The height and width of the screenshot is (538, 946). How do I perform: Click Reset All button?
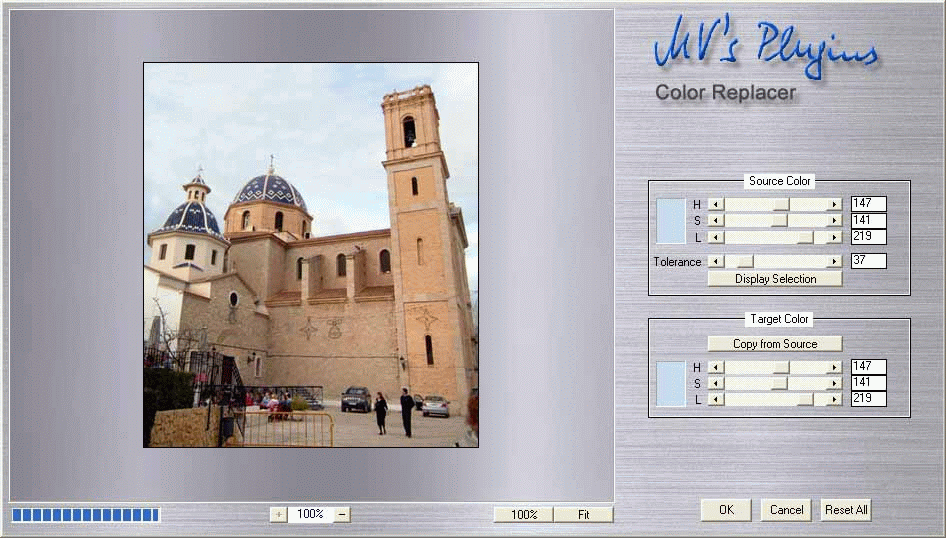tap(846, 510)
